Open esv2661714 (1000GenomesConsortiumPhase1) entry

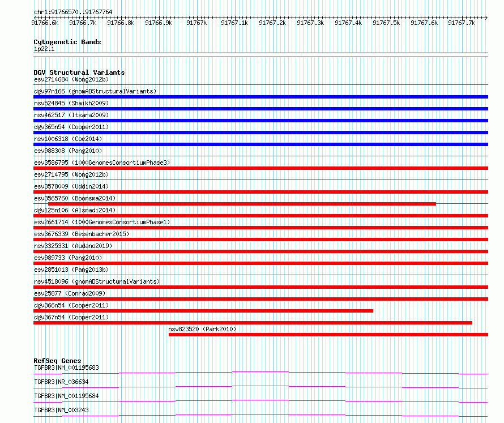[x=102, y=222]
